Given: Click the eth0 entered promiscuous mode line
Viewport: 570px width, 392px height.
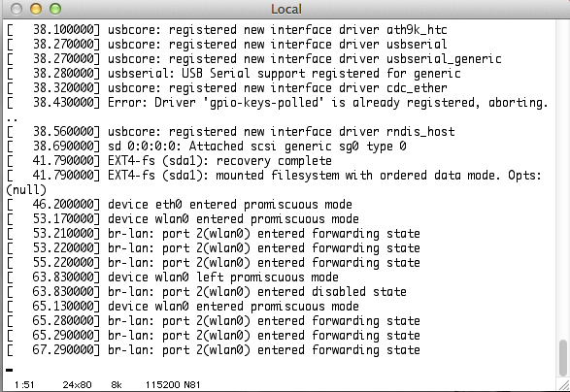Looking at the screenshot, I should click(180, 205).
